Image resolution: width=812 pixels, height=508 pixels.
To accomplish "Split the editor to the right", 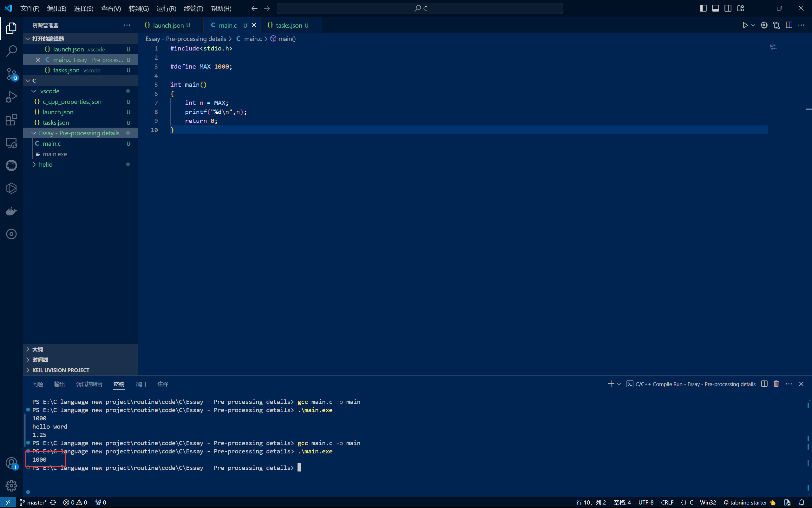I will (789, 25).
